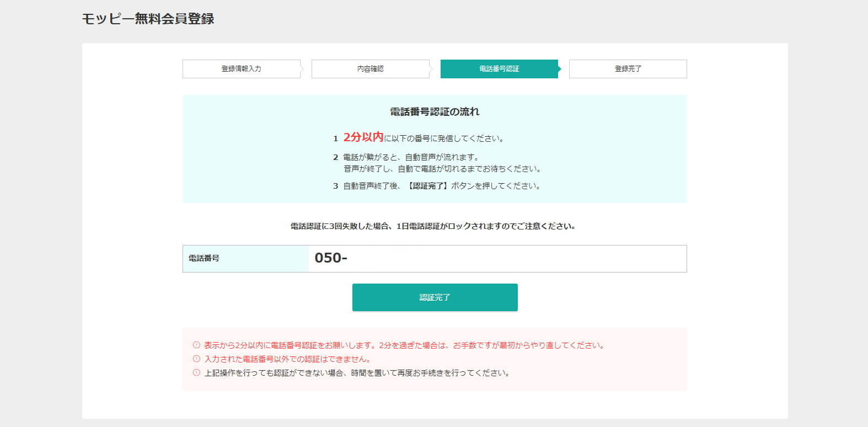Viewport: 868px width, 427px height.
Task: Click the 電話番号認証の流れ heading
Action: click(435, 112)
